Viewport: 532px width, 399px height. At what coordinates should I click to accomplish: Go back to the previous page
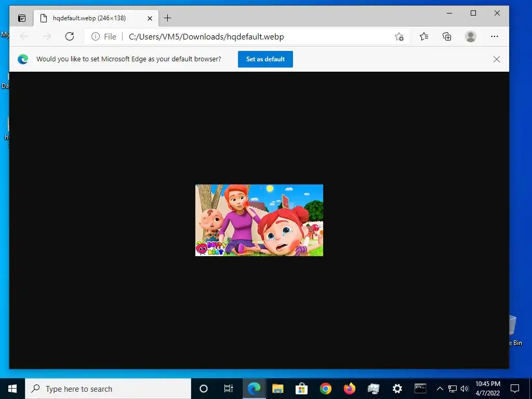24,36
